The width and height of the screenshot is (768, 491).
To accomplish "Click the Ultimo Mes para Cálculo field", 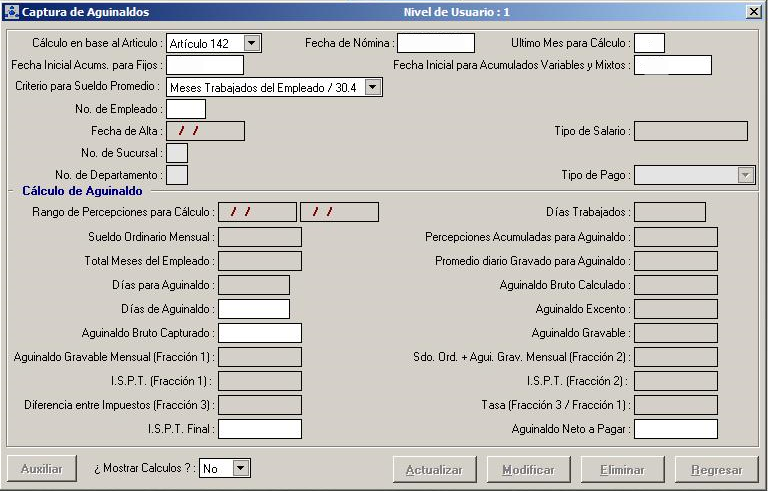I will point(649,43).
